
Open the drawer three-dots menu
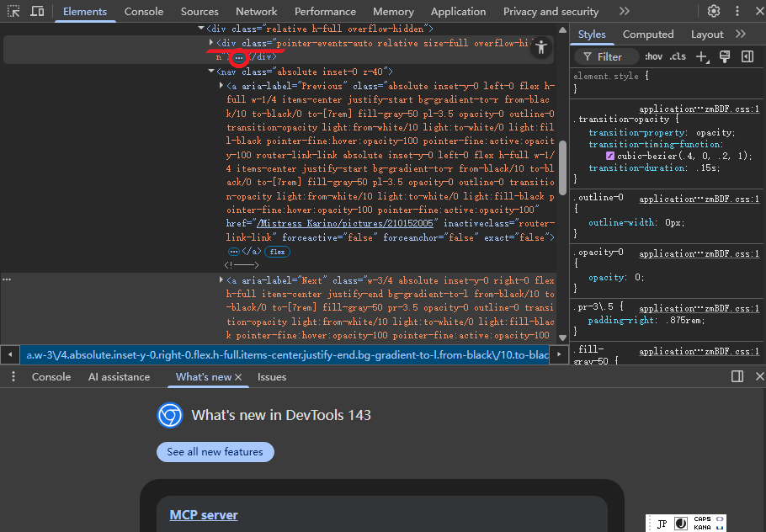(x=13, y=377)
